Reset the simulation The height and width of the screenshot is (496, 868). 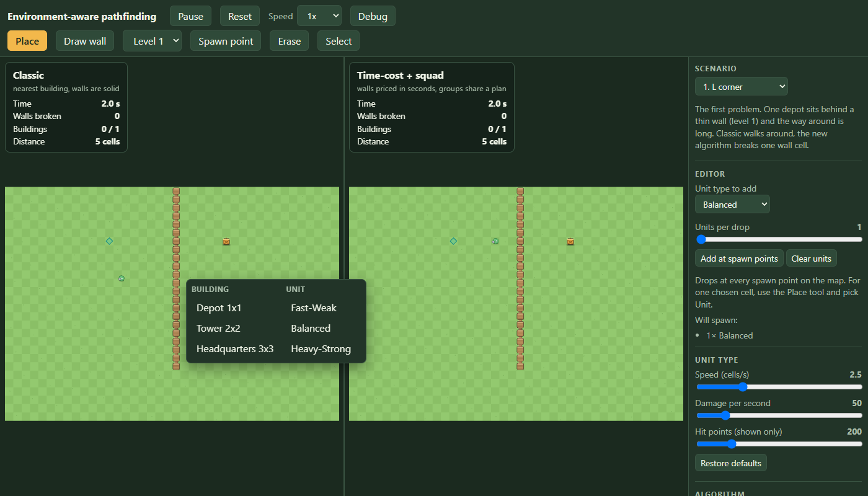240,16
